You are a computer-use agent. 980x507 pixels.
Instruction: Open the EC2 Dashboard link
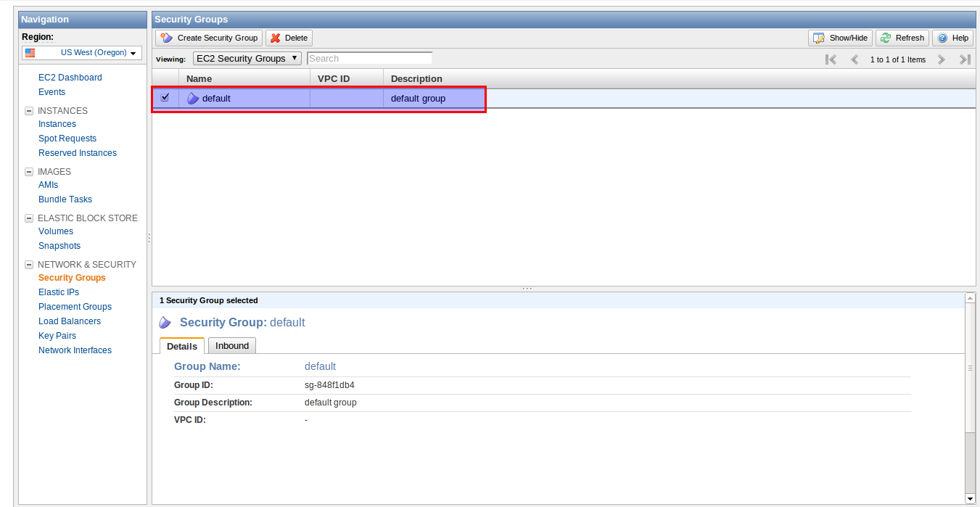pos(70,78)
